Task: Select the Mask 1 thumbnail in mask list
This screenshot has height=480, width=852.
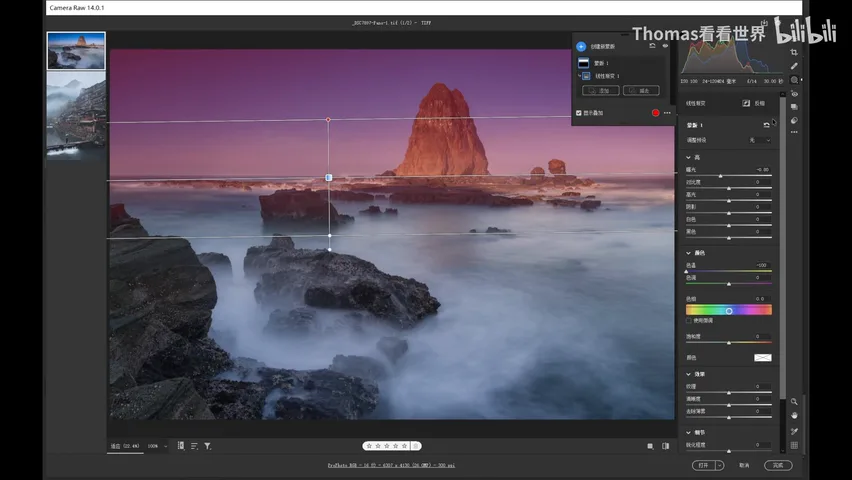Action: click(583, 63)
